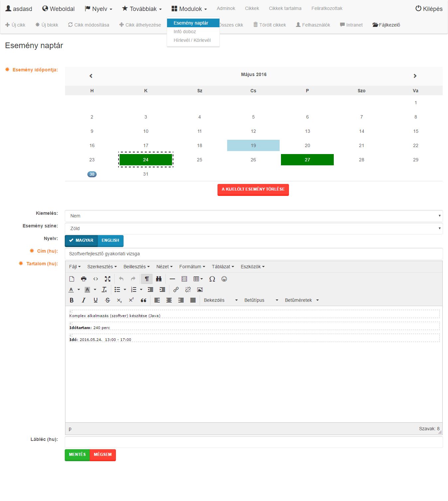
Task: Open source code view in editor
Action: tap(96, 279)
